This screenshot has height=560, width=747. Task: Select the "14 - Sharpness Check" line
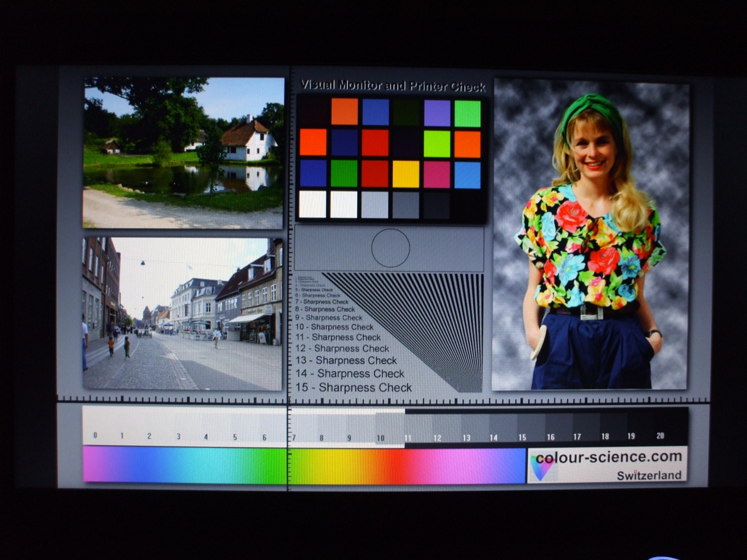tap(350, 374)
